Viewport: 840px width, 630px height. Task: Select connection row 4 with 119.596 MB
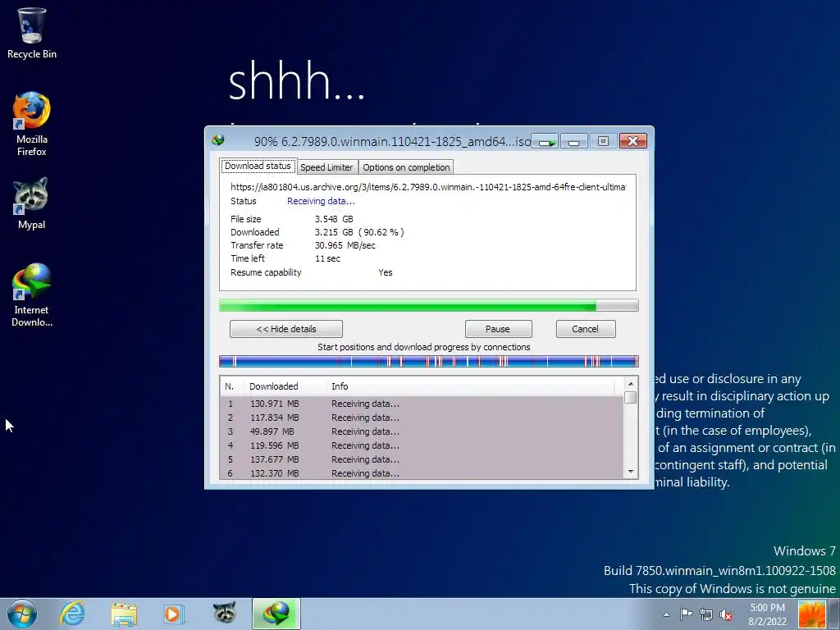coord(422,445)
